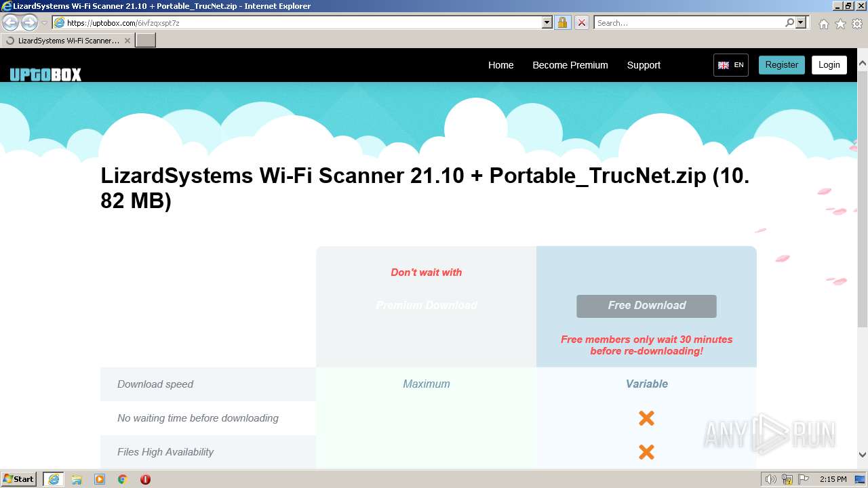
Task: Open the Home menu item
Action: coord(501,65)
